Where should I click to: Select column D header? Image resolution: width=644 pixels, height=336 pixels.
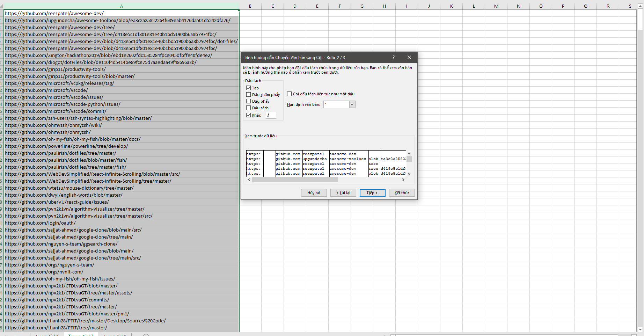[x=295, y=6]
